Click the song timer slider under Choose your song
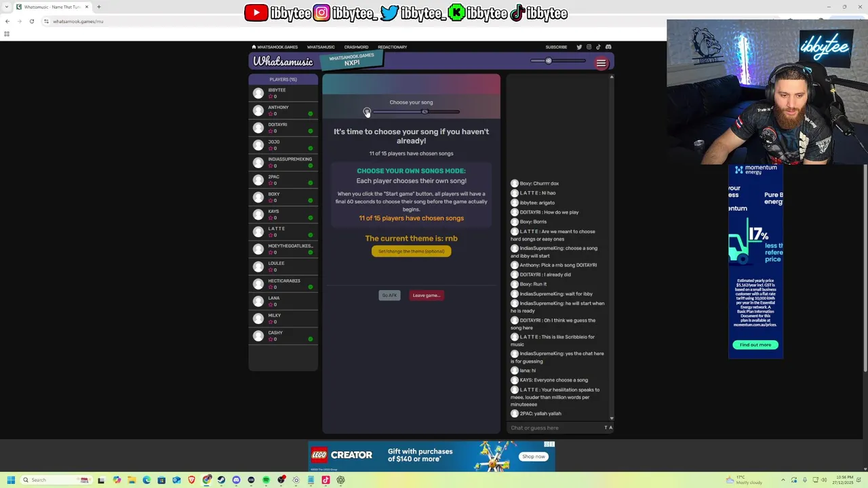Image resolution: width=868 pixels, height=488 pixels. coord(416,112)
